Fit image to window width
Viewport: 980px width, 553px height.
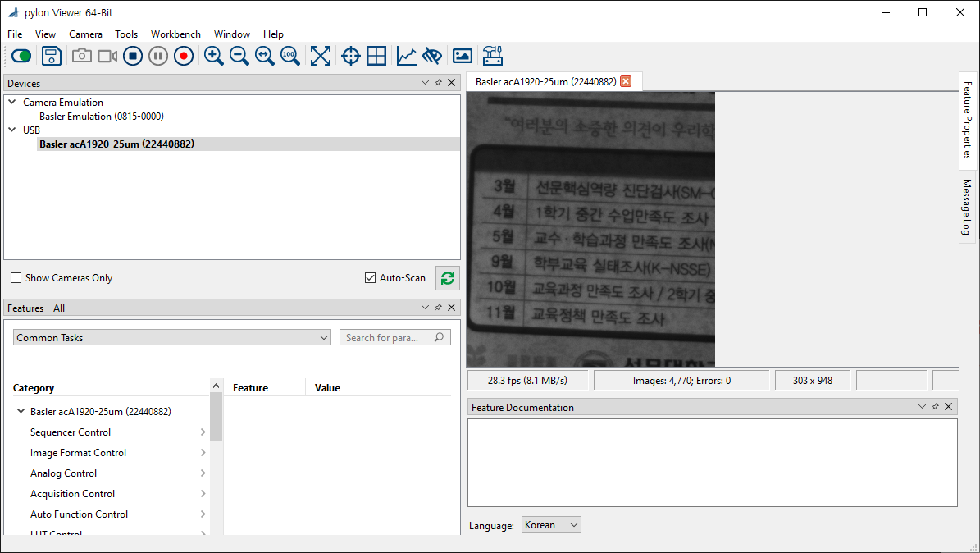point(264,56)
